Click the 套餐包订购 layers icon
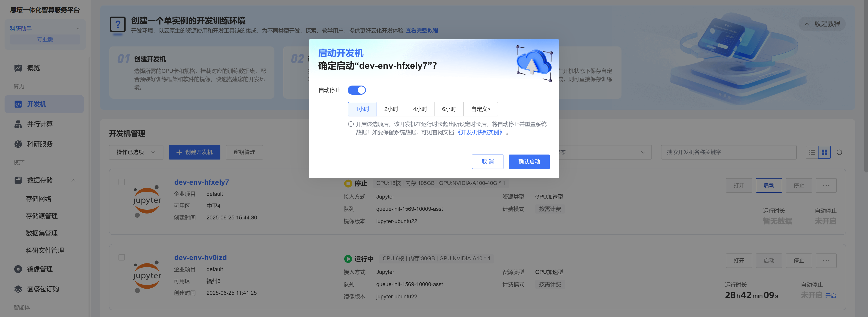This screenshot has height=317, width=868. 18,289
